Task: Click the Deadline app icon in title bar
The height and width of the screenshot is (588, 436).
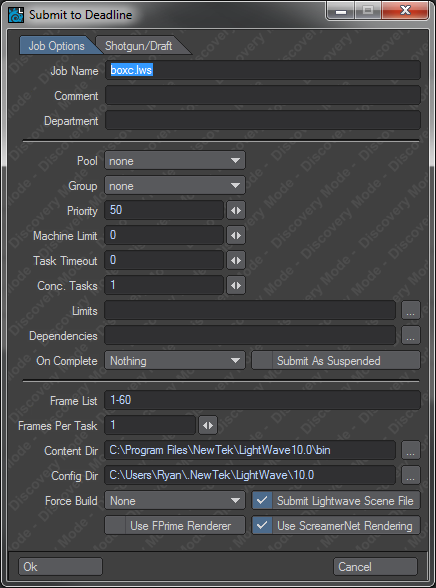Action: point(16,15)
